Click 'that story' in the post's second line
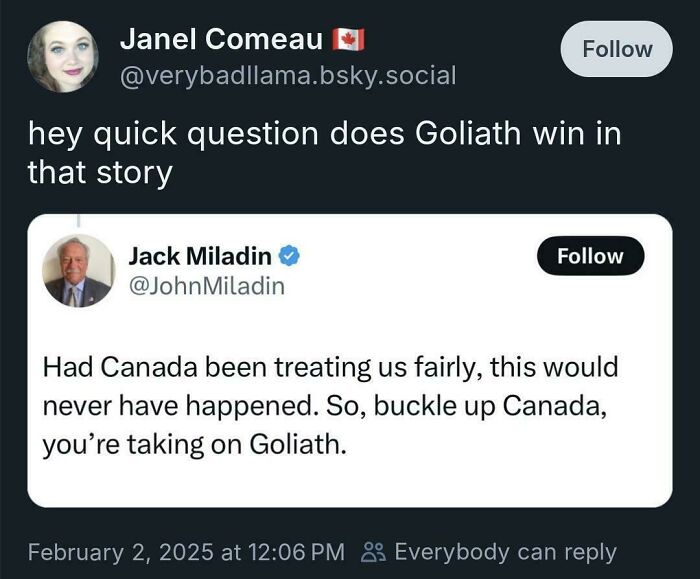 100,172
